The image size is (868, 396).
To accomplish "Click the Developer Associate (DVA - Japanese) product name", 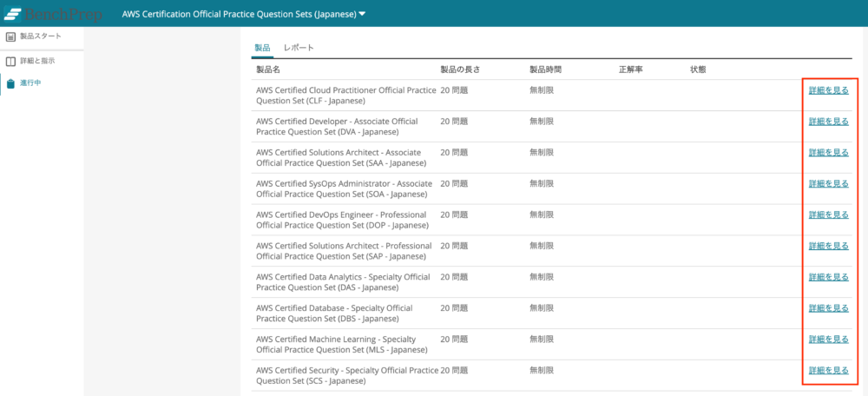I will (x=337, y=126).
